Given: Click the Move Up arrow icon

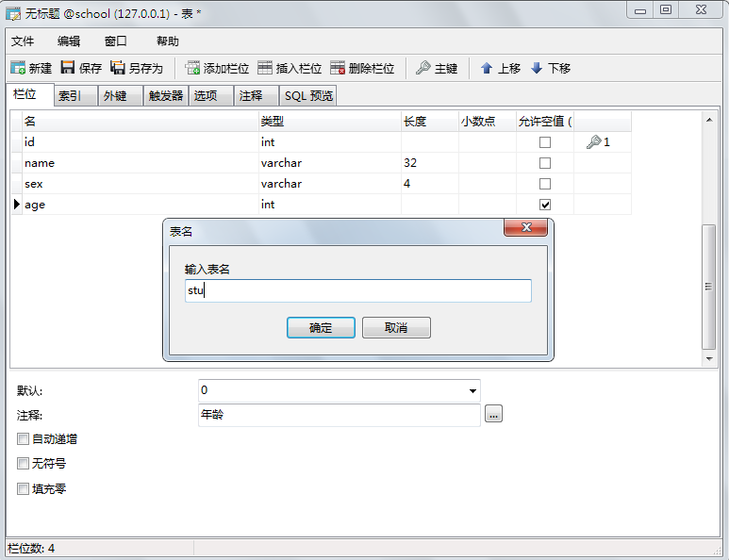Looking at the screenshot, I should coord(487,68).
